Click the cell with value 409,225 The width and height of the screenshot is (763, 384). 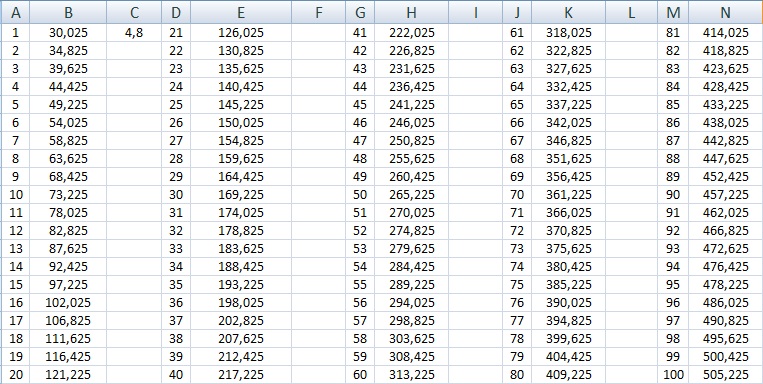coord(568,375)
